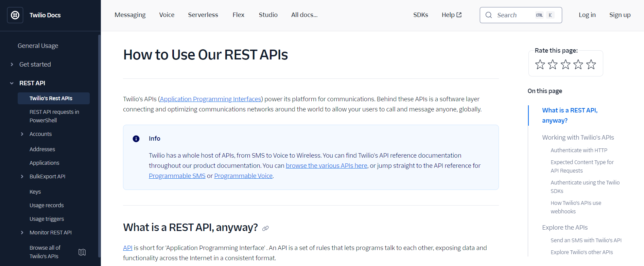Jump to Expected Content Type for API Requests
Screen dimensions: 644x266
(x=582, y=166)
